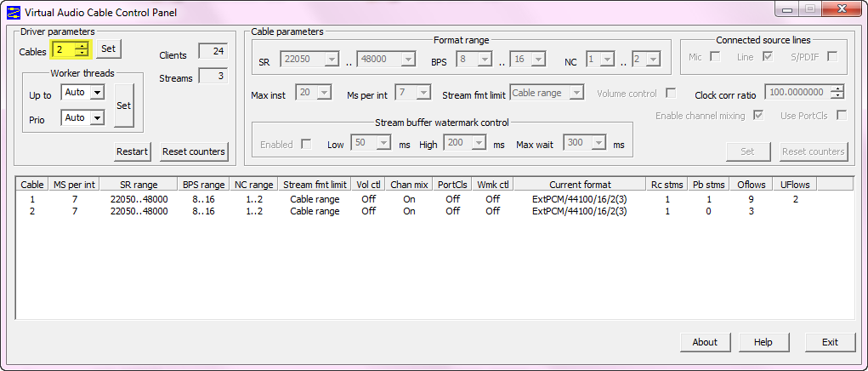868x371 pixels.
Task: Open the Stream fmt limit dropdown
Action: pyautogui.click(x=576, y=93)
